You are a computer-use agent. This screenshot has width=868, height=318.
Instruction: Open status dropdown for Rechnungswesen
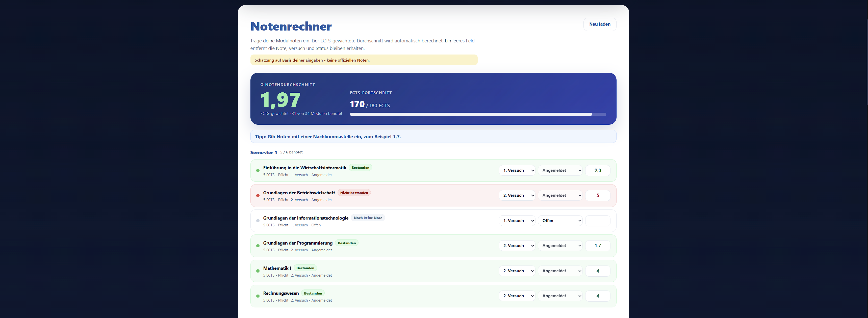pos(560,296)
